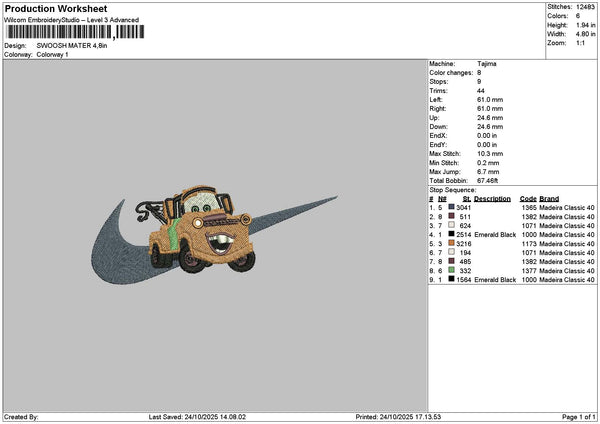
Task: Click stitch count '3041' in stop 1
Action: pyautogui.click(x=463, y=207)
